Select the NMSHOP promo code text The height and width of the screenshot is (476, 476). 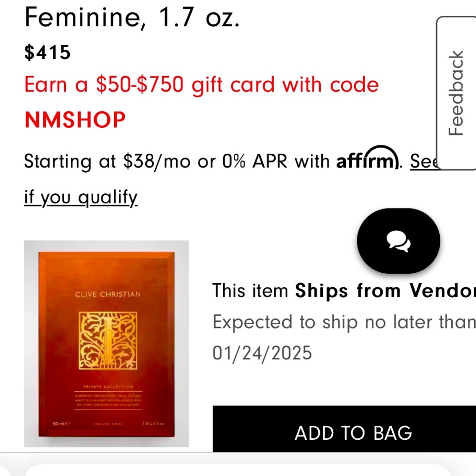[75, 119]
